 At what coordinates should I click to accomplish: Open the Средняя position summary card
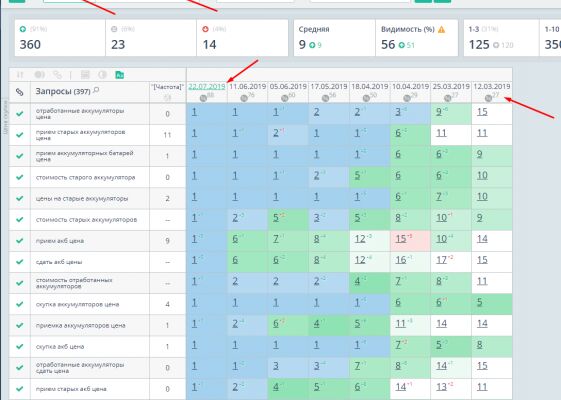pyautogui.click(x=335, y=38)
